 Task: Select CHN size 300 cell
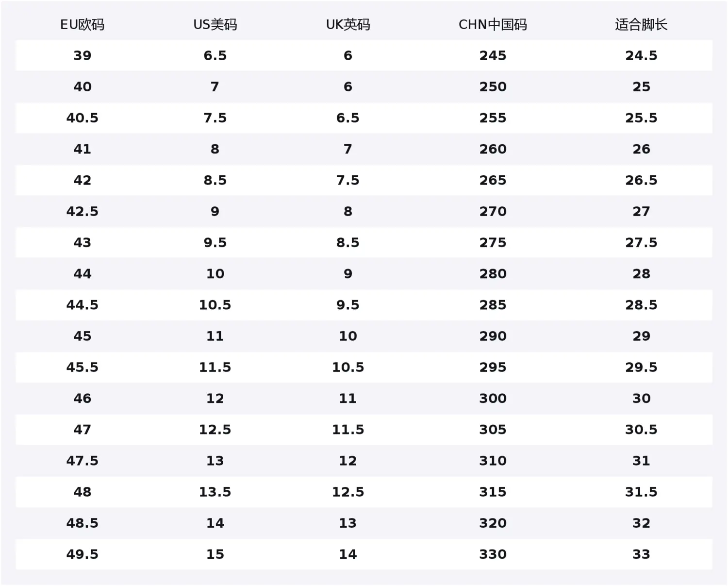(x=493, y=399)
